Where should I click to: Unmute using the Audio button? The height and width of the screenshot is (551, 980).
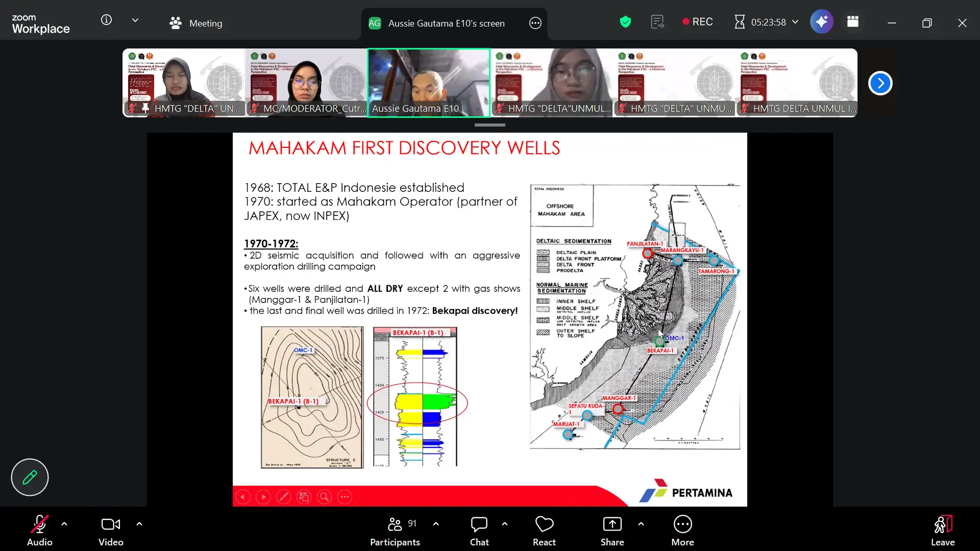39,531
